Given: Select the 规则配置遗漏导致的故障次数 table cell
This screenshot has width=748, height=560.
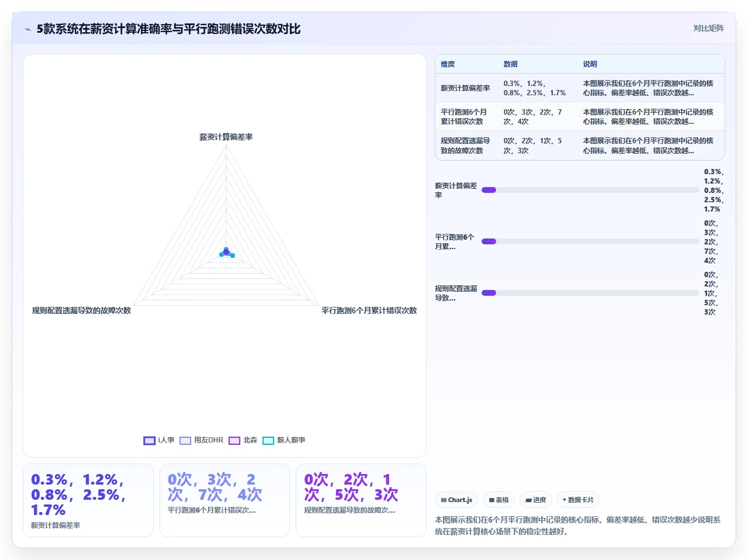Looking at the screenshot, I should [x=465, y=146].
